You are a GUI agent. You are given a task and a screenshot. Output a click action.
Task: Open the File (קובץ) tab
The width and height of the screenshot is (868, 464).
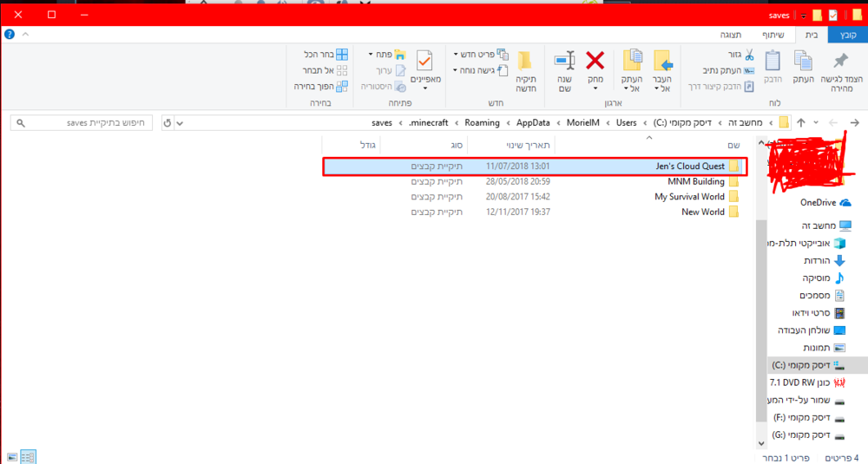click(x=847, y=35)
